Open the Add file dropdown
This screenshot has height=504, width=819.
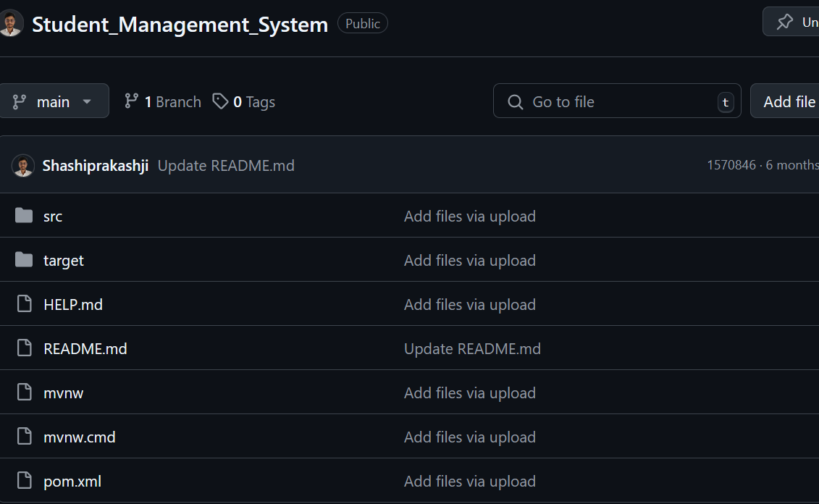(x=788, y=101)
